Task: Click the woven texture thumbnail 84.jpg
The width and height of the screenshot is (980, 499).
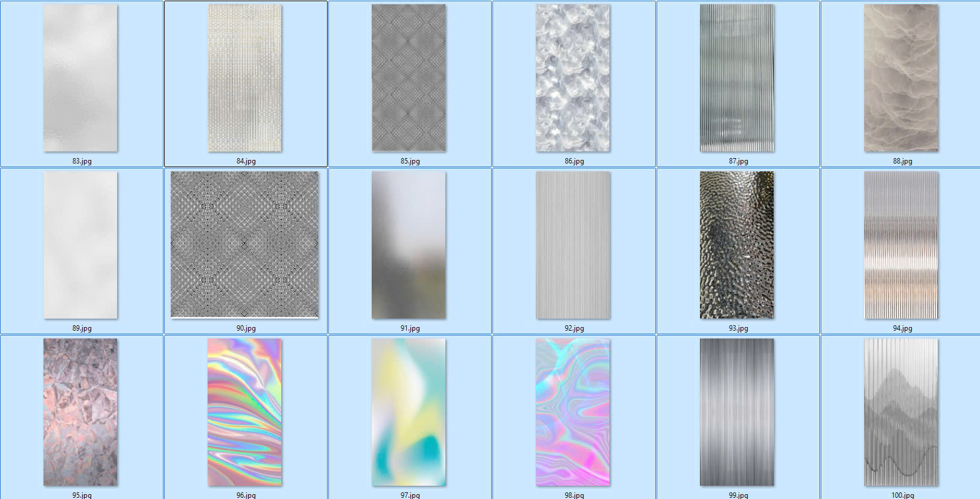Action: [244, 78]
